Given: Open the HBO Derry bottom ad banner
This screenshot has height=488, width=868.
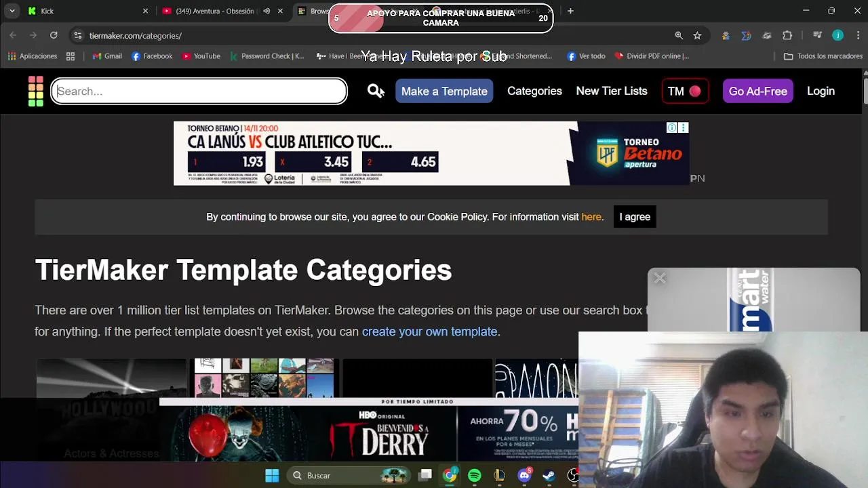Looking at the screenshot, I should coord(369,430).
